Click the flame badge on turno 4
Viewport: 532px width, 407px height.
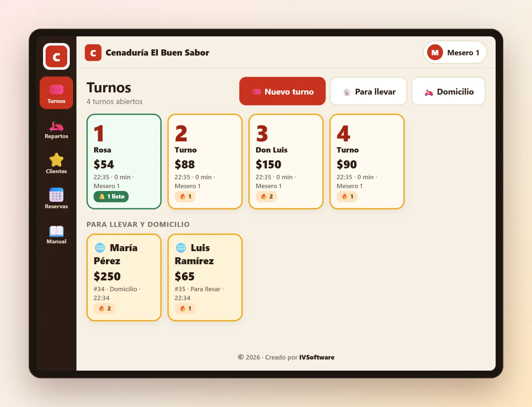point(347,197)
